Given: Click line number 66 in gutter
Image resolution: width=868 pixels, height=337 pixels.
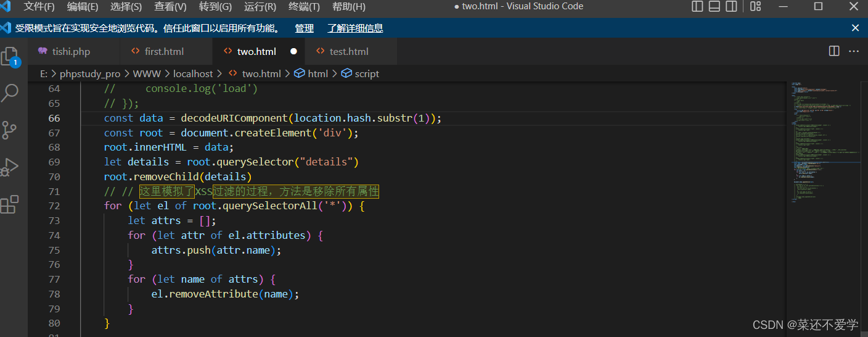Looking at the screenshot, I should 54,118.
